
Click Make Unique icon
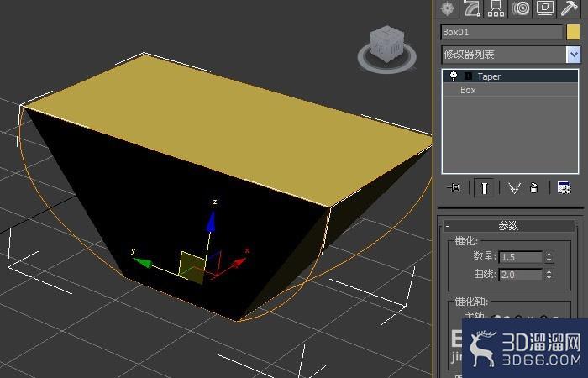(x=514, y=188)
